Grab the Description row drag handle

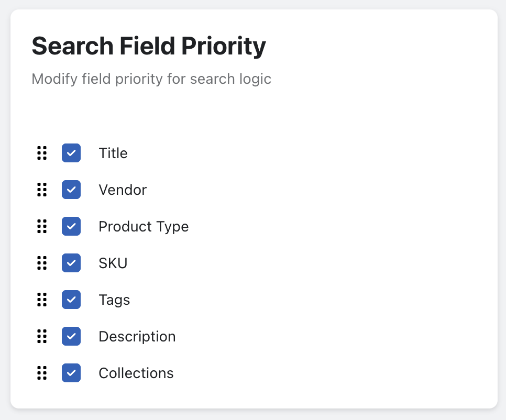coord(42,336)
